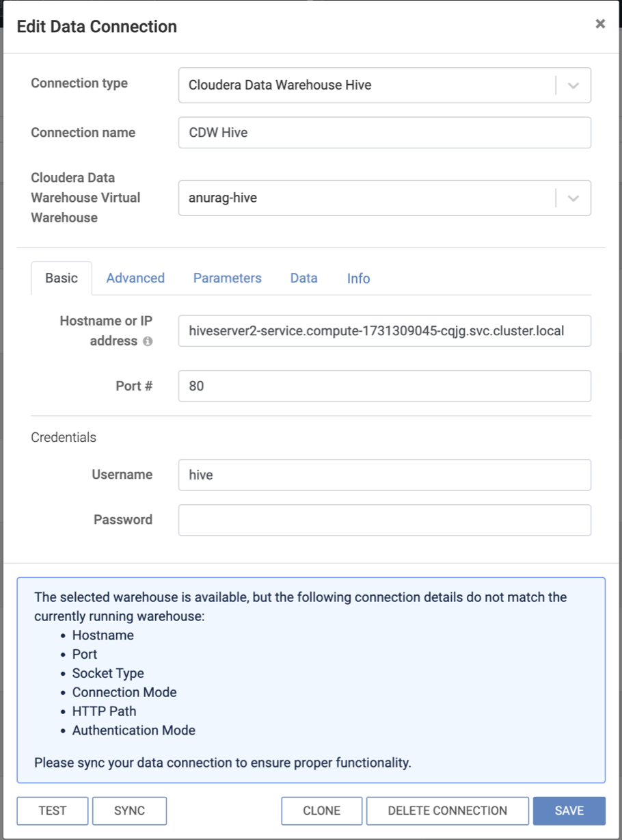Open the Virtual Warehouse dropdown arrow
This screenshot has height=840, width=622.
(x=573, y=198)
